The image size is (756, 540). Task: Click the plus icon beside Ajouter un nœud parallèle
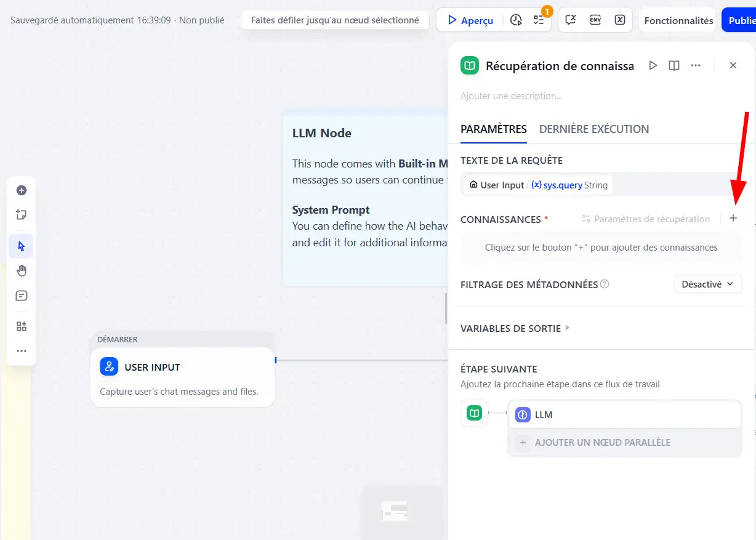pos(523,442)
